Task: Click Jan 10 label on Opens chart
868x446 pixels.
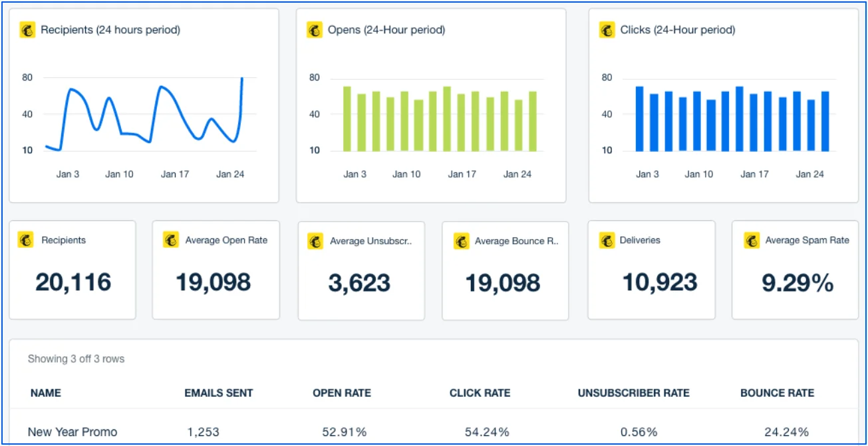Action: pyautogui.click(x=406, y=174)
